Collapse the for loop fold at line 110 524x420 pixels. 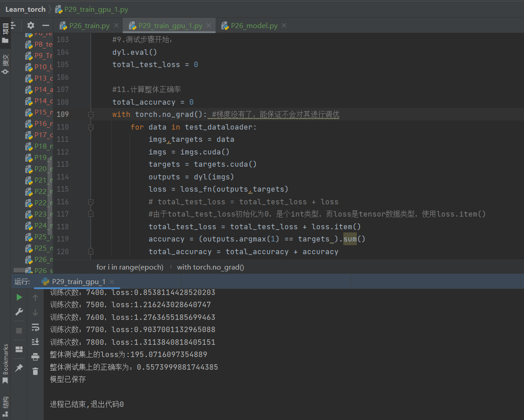(91, 127)
